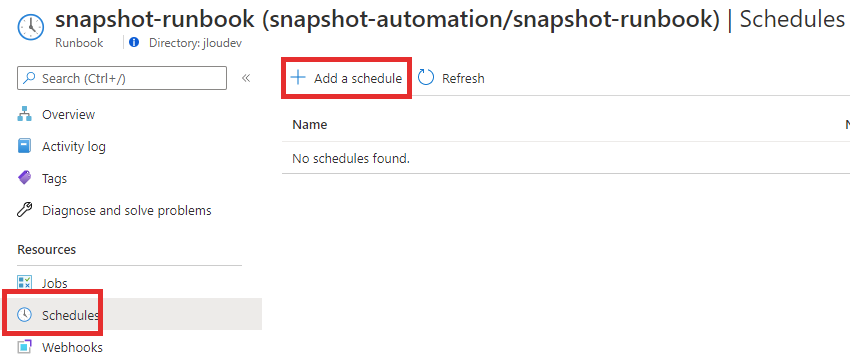Click the Add a schedule label

[x=358, y=79]
